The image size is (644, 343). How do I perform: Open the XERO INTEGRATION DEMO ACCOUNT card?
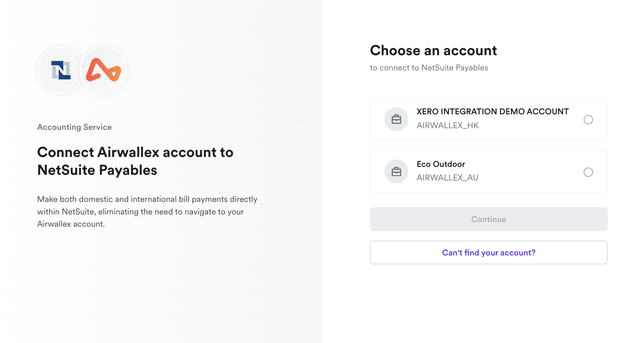pyautogui.click(x=488, y=119)
